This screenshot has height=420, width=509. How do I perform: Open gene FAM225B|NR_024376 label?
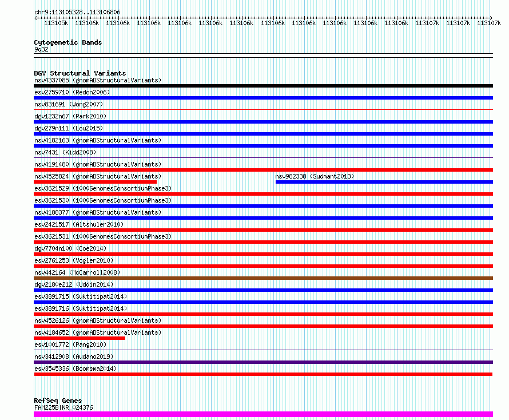pos(63,407)
